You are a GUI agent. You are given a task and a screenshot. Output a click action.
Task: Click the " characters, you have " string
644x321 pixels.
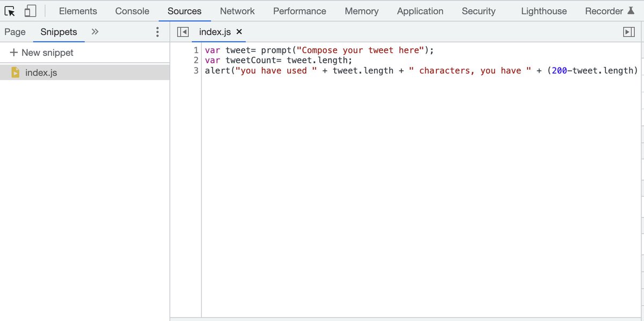[x=470, y=70]
